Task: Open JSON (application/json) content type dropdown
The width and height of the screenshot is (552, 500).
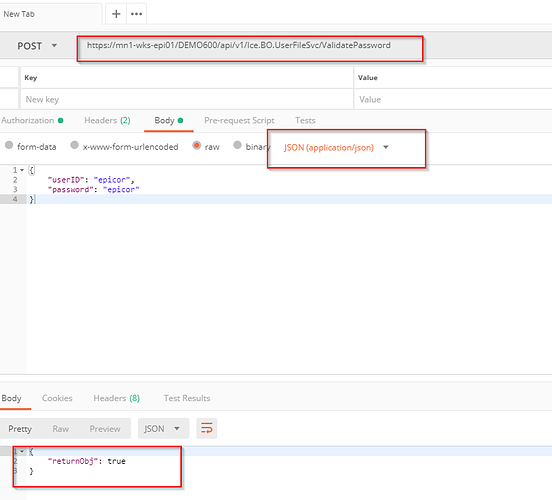Action: click(336, 148)
